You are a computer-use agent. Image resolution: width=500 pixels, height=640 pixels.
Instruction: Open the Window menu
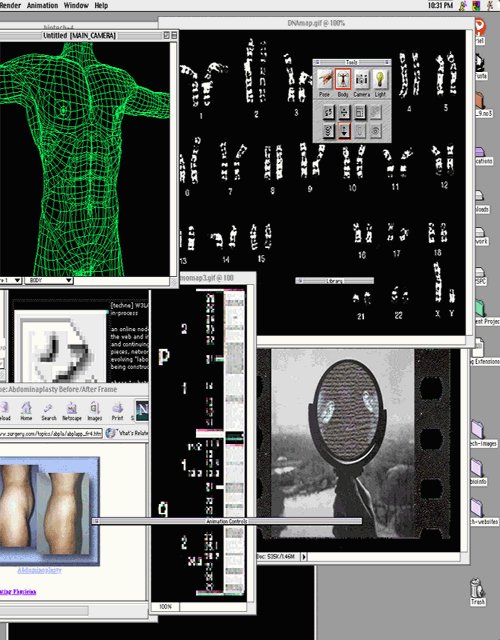(76, 5)
